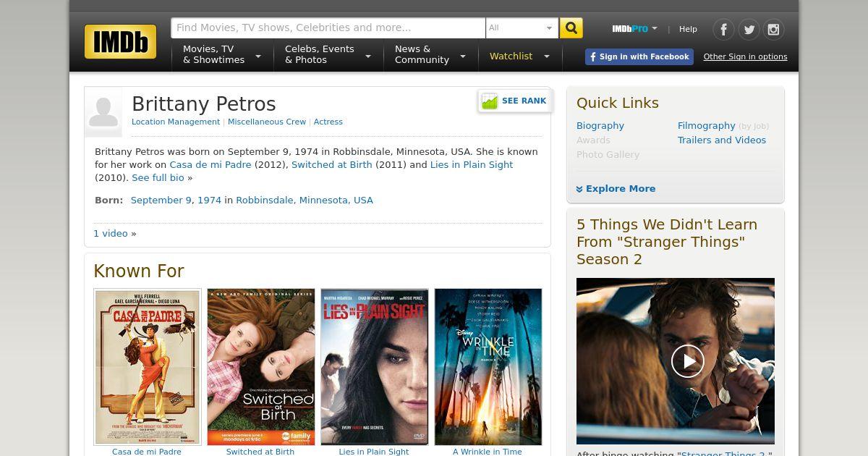Viewport: 868px width, 456px height.
Task: Click Brittany Petros placeholder profile photo
Action: coord(103,112)
